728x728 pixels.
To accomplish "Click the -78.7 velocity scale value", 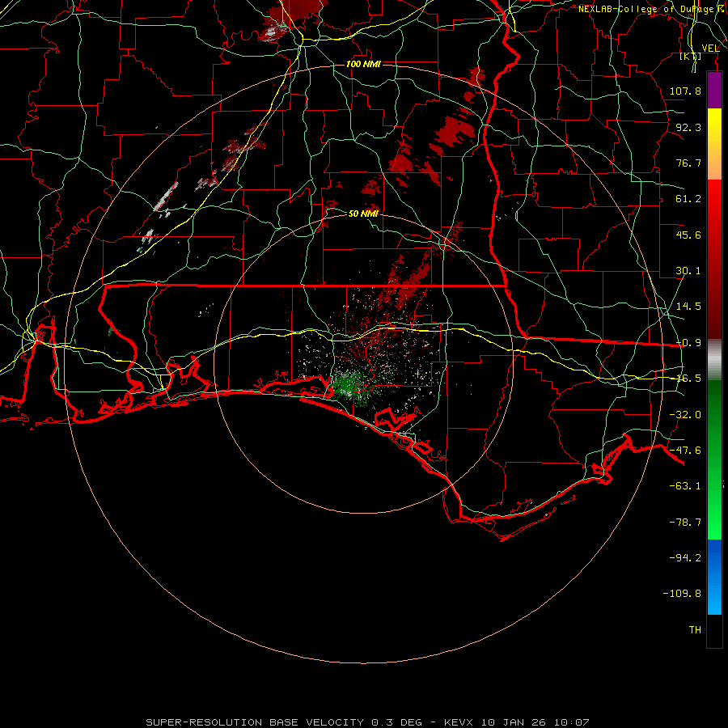I will point(685,523).
